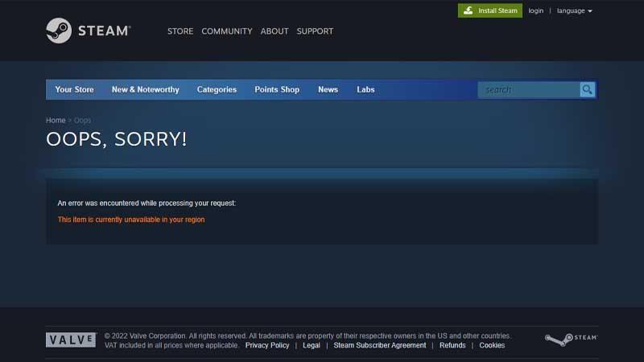Click the Steam logo in footer
Image resolution: width=644 pixels, height=362 pixels.
tap(571, 339)
